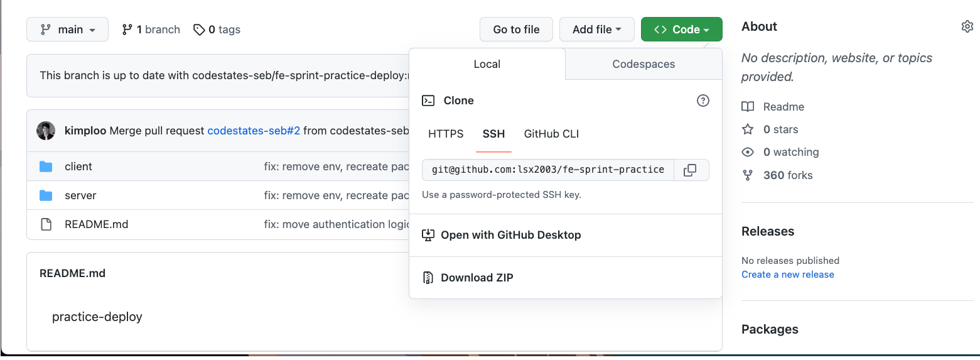
Task: Click the 0 watching link
Action: pos(791,152)
